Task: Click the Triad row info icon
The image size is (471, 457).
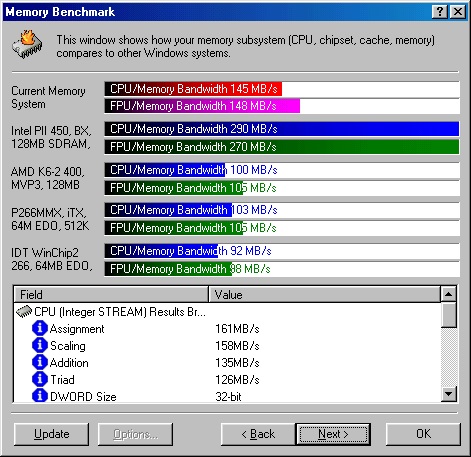Action: click(40, 379)
